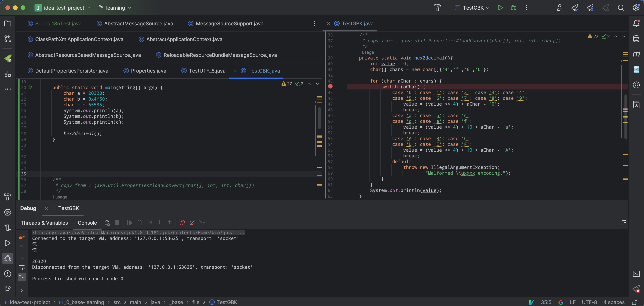This screenshot has height=306, width=644.
Task: Click View Breakpoints icon in debug toolbar
Action: [182, 223]
